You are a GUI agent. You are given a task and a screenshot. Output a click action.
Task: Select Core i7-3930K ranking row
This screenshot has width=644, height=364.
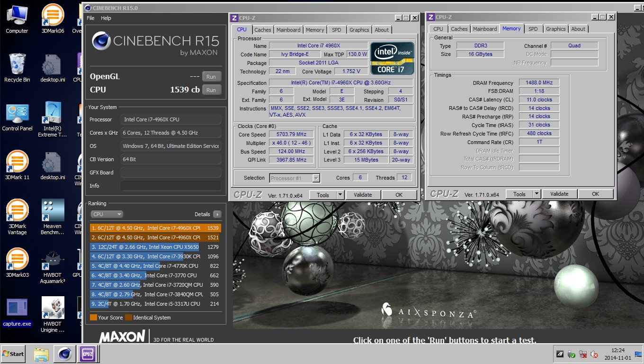pyautogui.click(x=155, y=256)
